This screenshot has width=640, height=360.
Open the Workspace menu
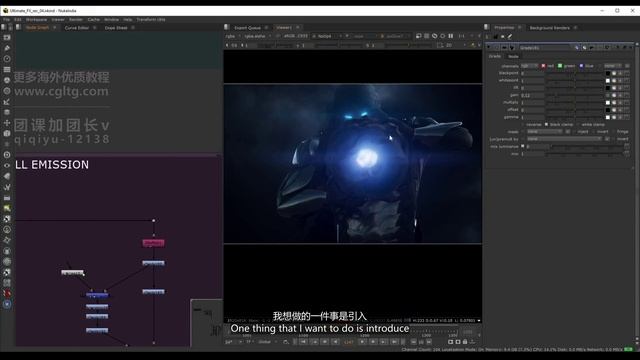pyautogui.click(x=36, y=20)
